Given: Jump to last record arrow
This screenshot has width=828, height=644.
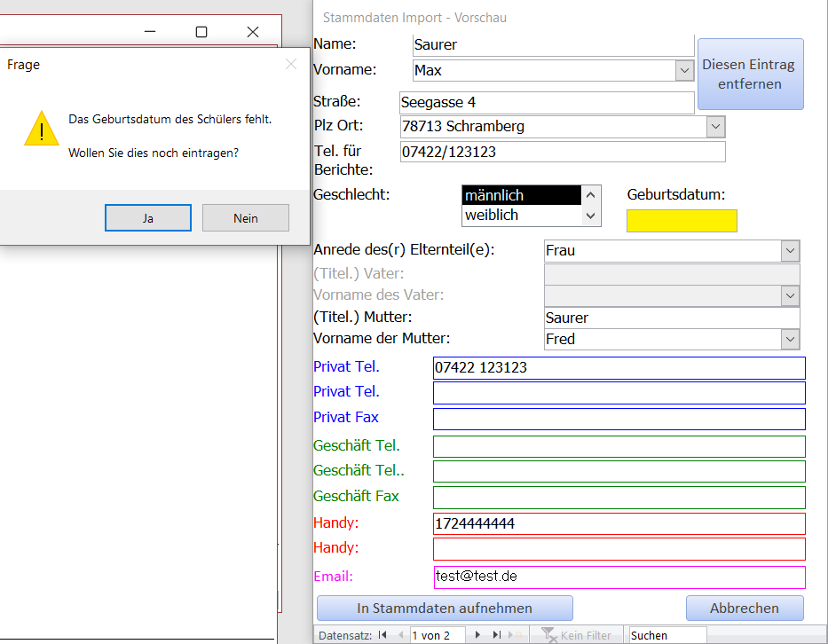Looking at the screenshot, I should (497, 635).
